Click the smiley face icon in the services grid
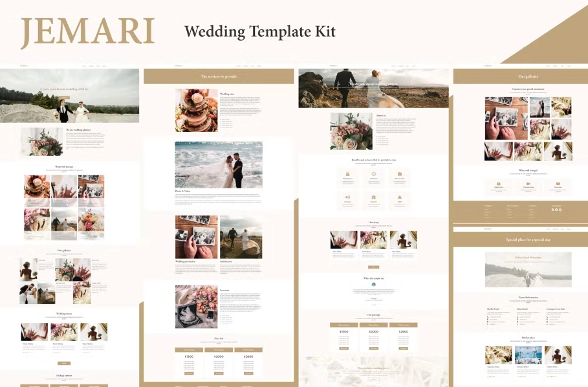The image size is (588, 387). click(x=373, y=174)
